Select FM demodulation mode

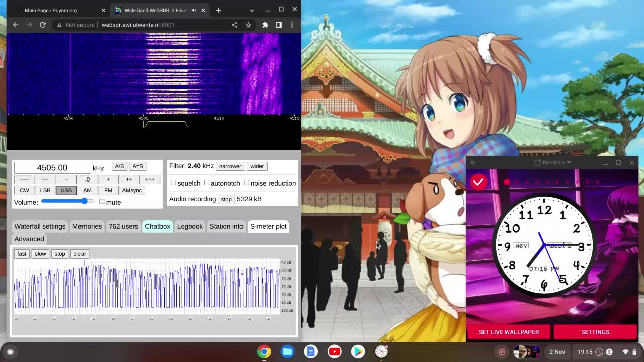tap(108, 190)
